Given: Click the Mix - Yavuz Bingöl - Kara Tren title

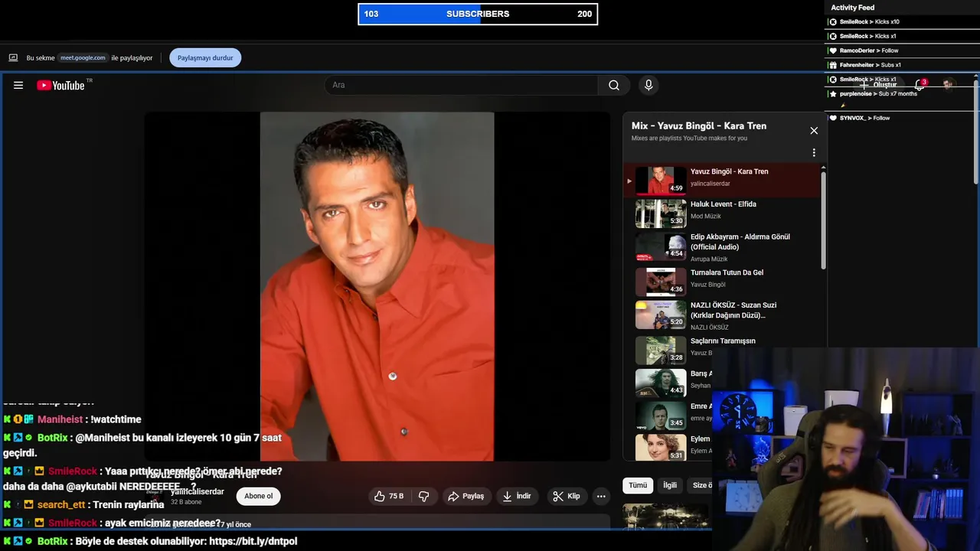Looking at the screenshot, I should (699, 126).
